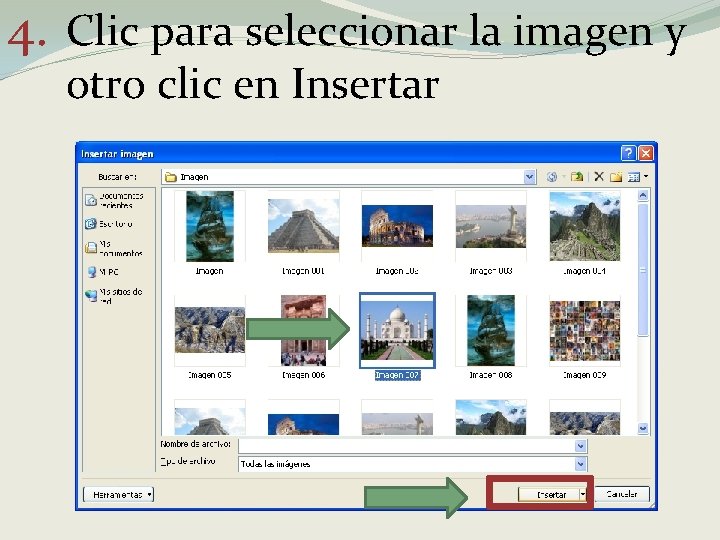This screenshot has height=540, width=720.
Task: Open the Views dropdown arrow
Action: click(646, 176)
